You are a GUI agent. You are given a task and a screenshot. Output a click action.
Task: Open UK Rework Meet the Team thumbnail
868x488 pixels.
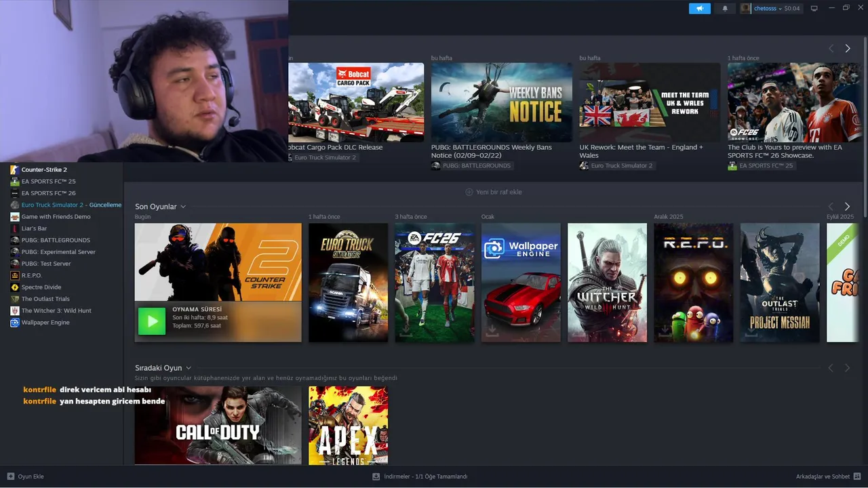(650, 102)
